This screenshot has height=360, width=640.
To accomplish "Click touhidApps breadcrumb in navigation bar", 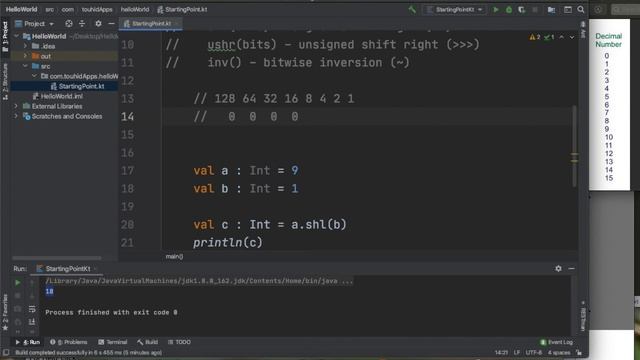I will click(x=97, y=9).
